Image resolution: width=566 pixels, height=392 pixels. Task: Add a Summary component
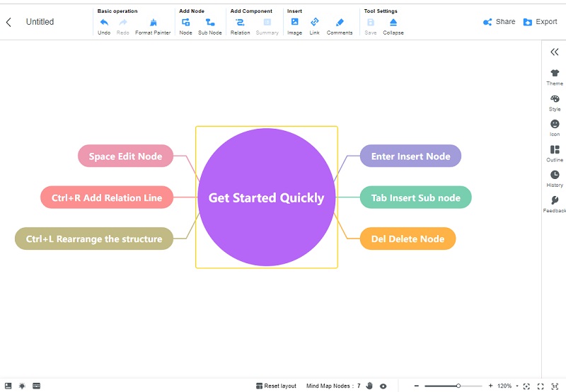coord(267,26)
